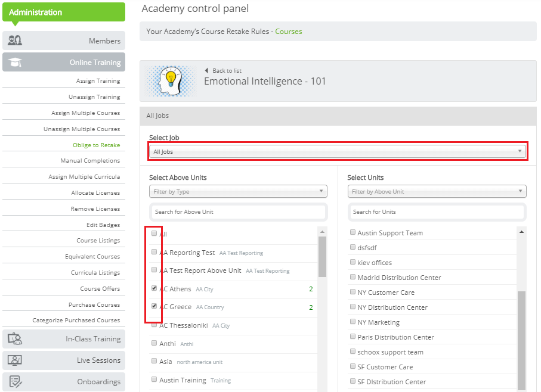Go to Assign Training

(98, 80)
